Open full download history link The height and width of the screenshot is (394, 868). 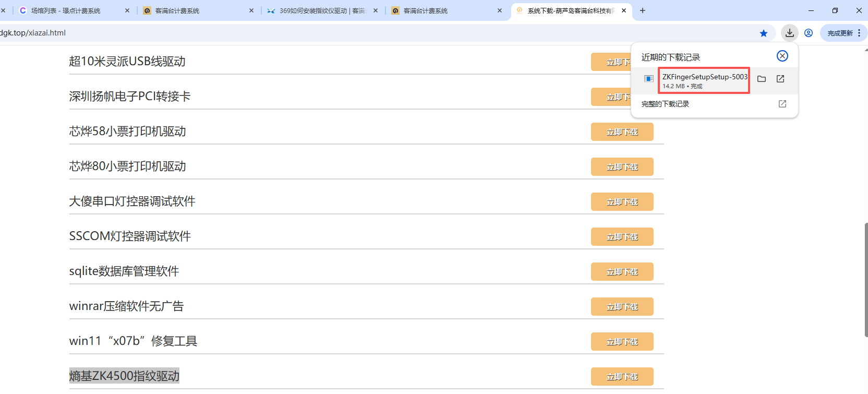[x=666, y=104]
